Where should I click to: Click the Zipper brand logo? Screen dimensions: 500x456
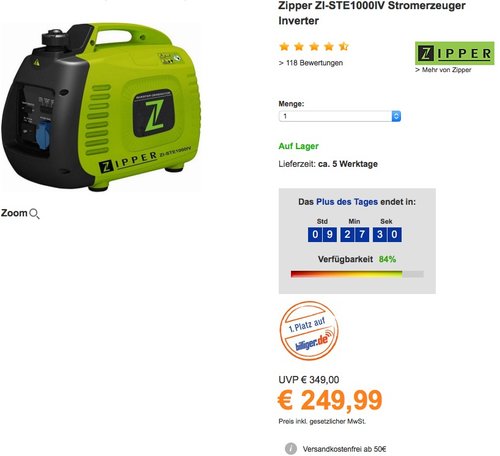pos(455,53)
